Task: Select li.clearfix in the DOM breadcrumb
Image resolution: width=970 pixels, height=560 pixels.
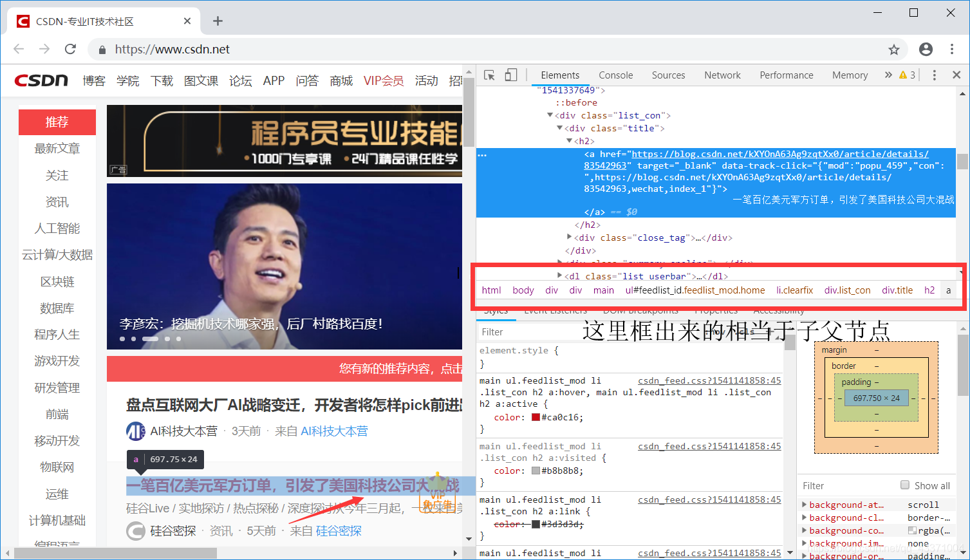Action: pyautogui.click(x=795, y=290)
